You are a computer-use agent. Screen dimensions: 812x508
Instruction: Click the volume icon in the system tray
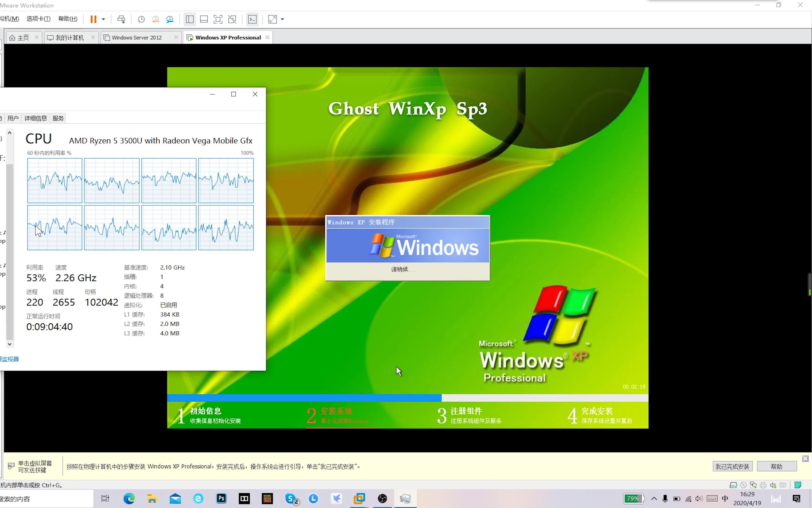(699, 499)
